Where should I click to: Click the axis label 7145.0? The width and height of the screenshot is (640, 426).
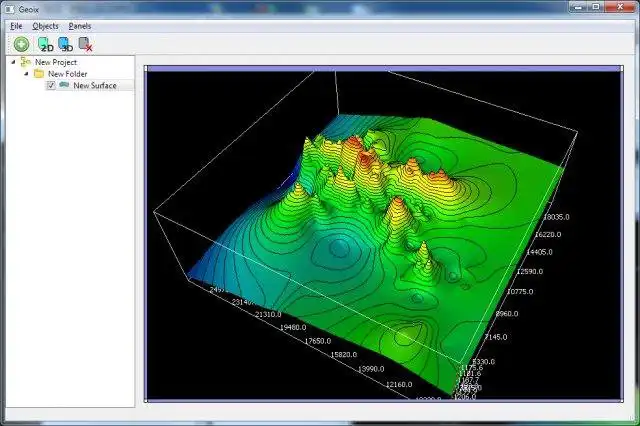coord(496,337)
